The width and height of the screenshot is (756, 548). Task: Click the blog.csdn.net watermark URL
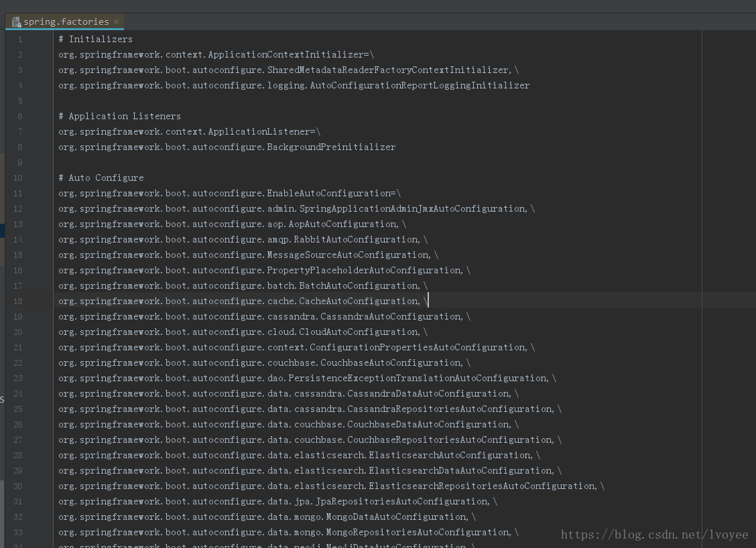tap(654, 535)
